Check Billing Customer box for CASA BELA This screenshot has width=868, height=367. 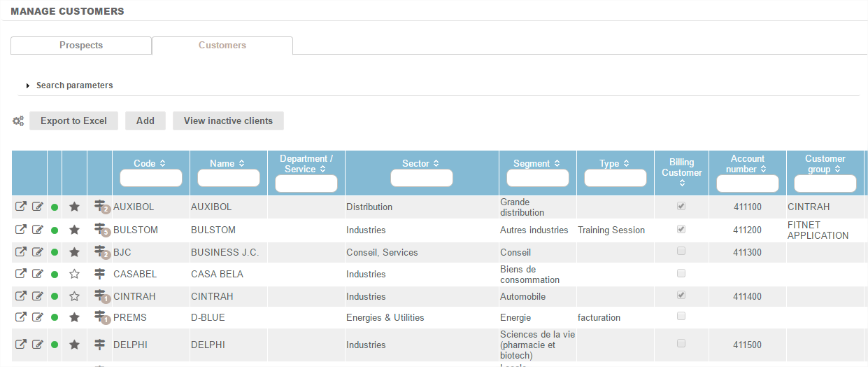[x=681, y=273]
